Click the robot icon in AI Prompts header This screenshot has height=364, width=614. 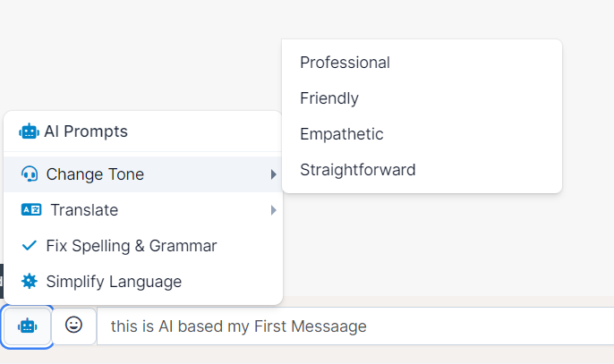[29, 131]
